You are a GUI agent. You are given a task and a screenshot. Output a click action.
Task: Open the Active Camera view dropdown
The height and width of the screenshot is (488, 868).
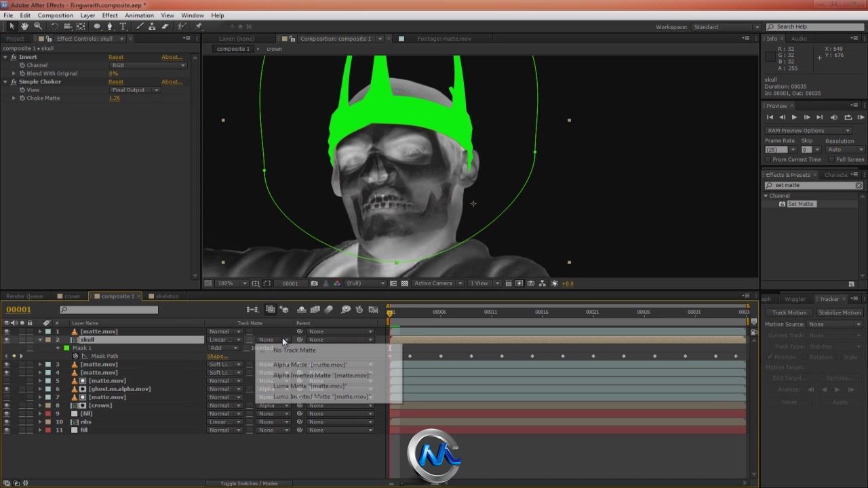coord(438,283)
